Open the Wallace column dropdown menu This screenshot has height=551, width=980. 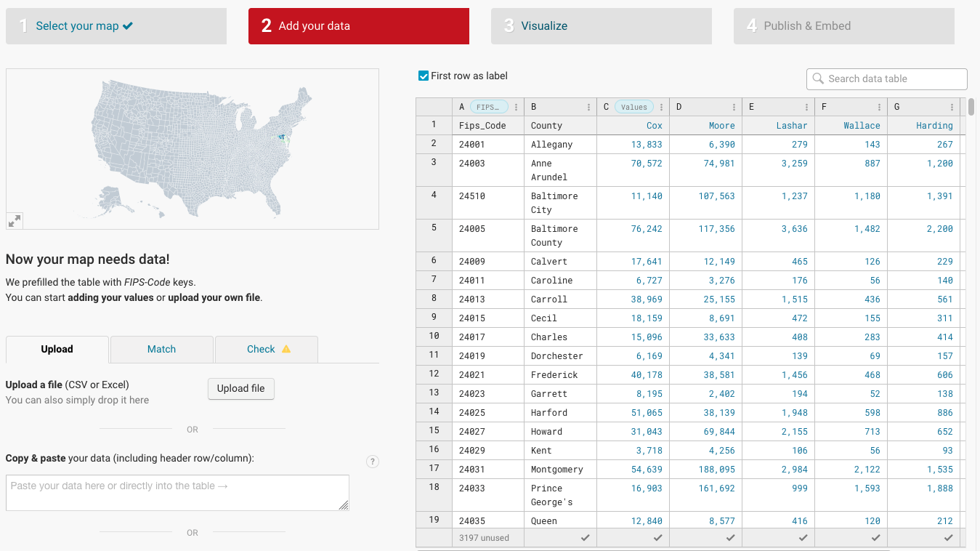point(880,106)
